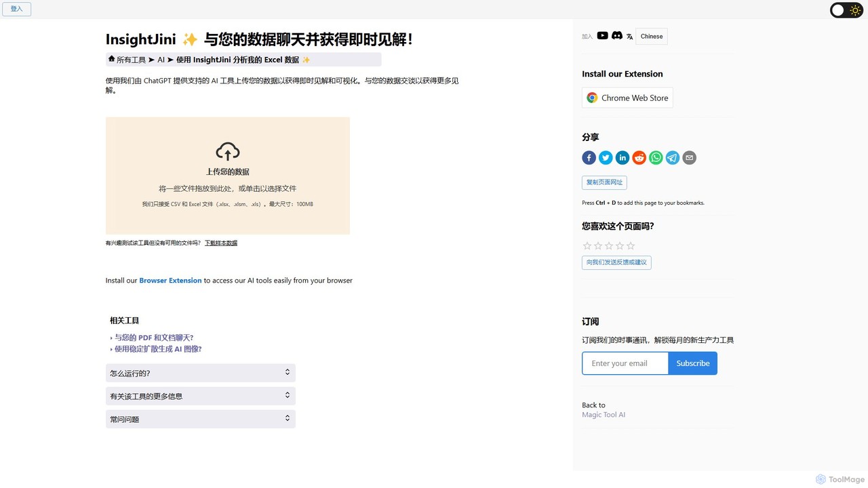Toggle the dark/light mode switch
Viewport: 868px width, 488px height.
click(846, 10)
